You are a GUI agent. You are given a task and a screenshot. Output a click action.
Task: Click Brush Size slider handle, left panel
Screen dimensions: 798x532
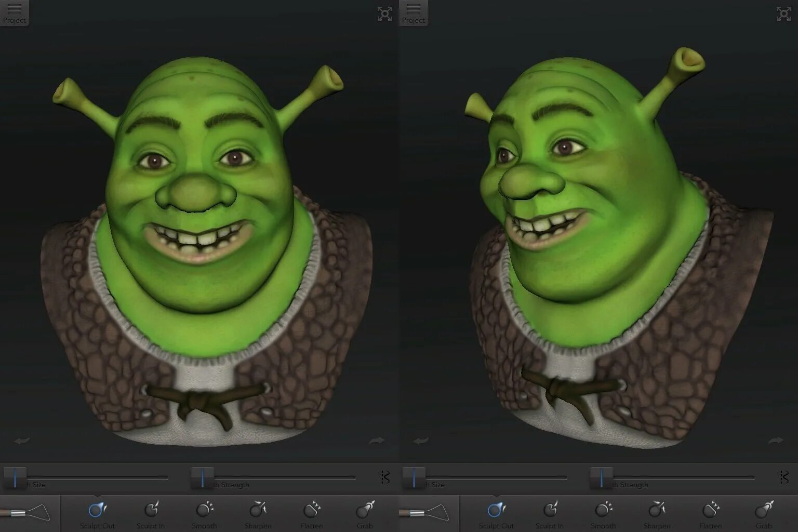pos(15,477)
